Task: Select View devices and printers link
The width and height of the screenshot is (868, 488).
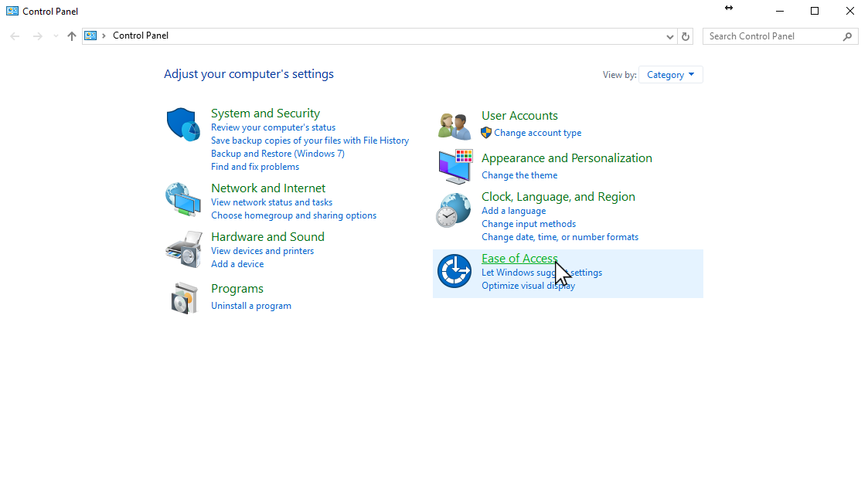Action: [x=262, y=251]
